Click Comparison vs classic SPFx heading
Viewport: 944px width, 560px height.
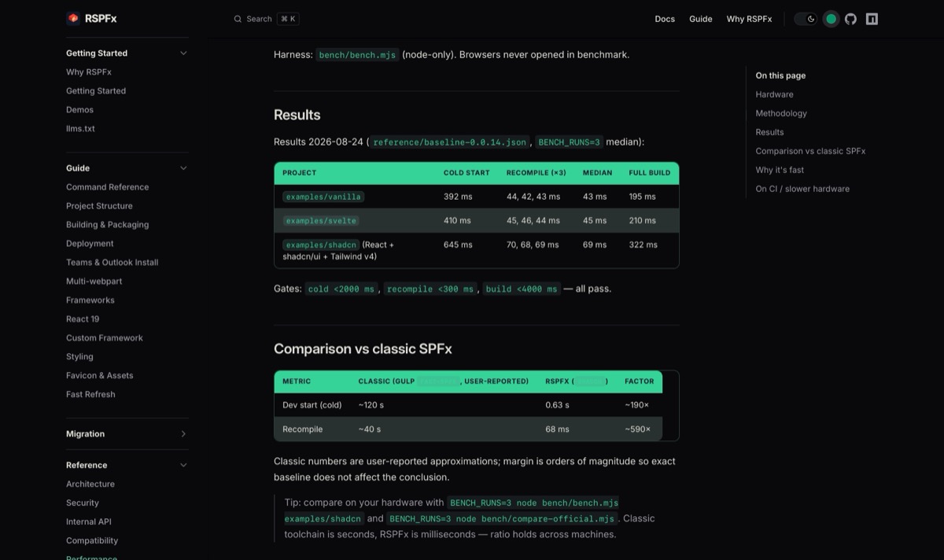[x=363, y=348]
